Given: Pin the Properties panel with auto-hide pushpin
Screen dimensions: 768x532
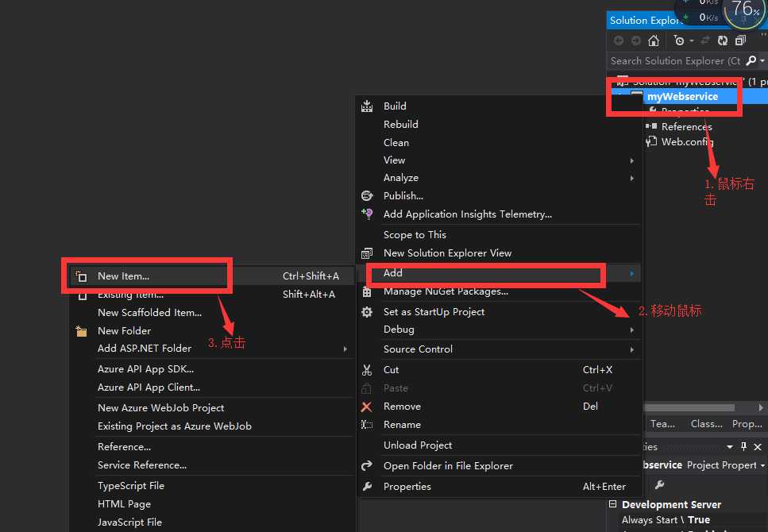Looking at the screenshot, I should coord(744,446).
